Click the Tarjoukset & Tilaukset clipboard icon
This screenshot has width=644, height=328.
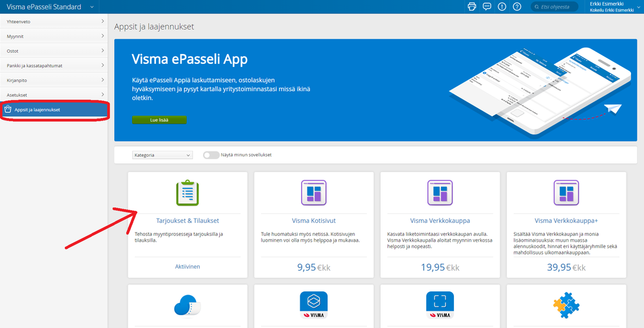coord(188,193)
